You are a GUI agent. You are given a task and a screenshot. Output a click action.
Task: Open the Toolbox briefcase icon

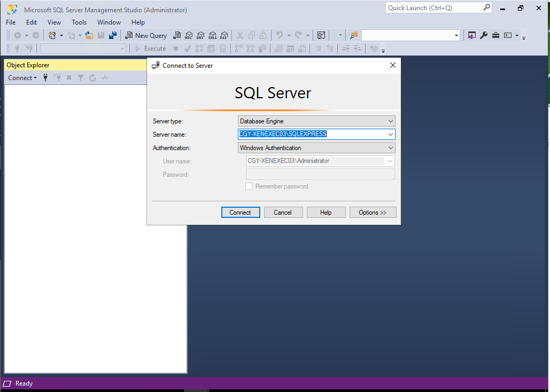pos(495,35)
